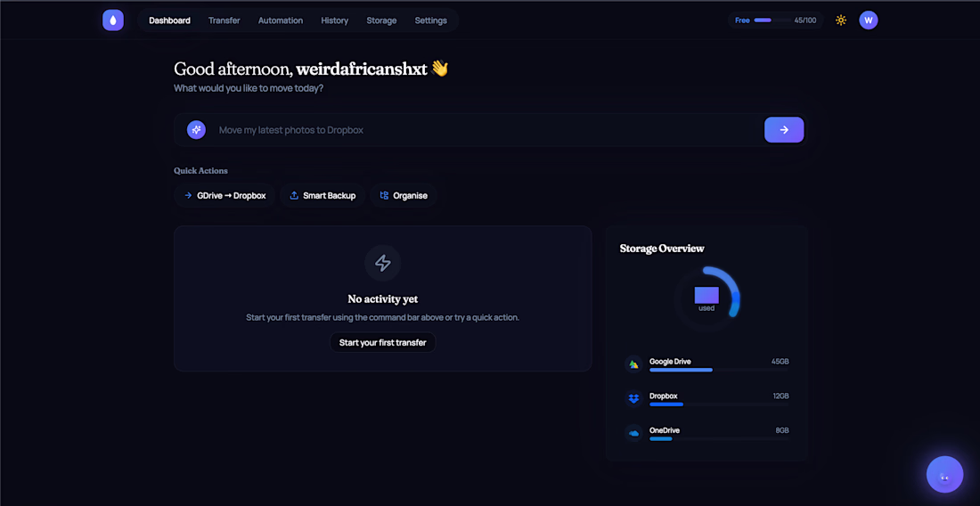Click the lightning bolt activity icon

click(x=383, y=263)
